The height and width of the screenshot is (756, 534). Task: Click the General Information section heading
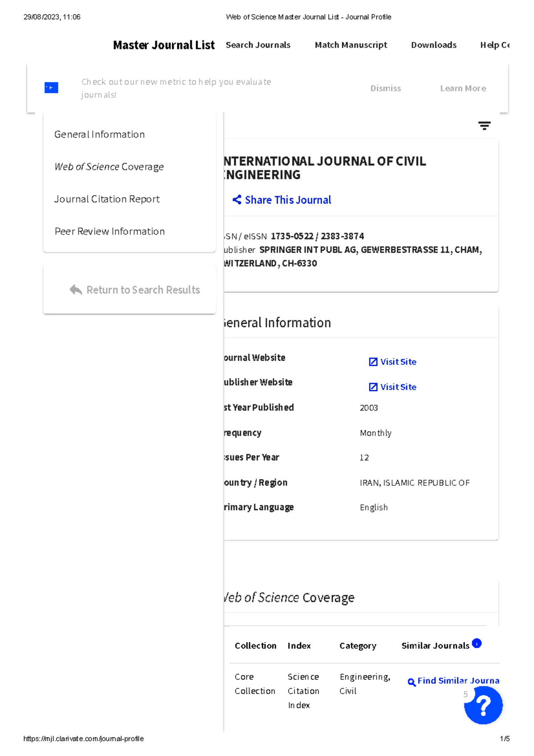tap(277, 323)
